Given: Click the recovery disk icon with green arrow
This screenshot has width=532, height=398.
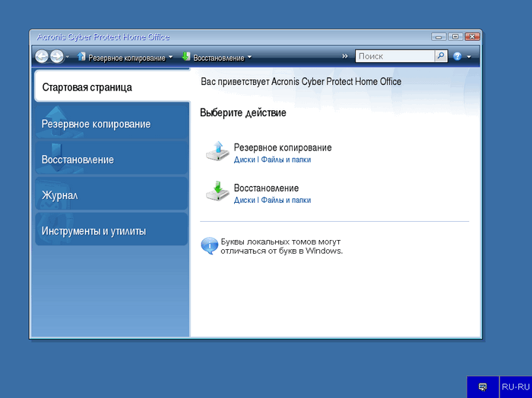Looking at the screenshot, I should (218, 191).
